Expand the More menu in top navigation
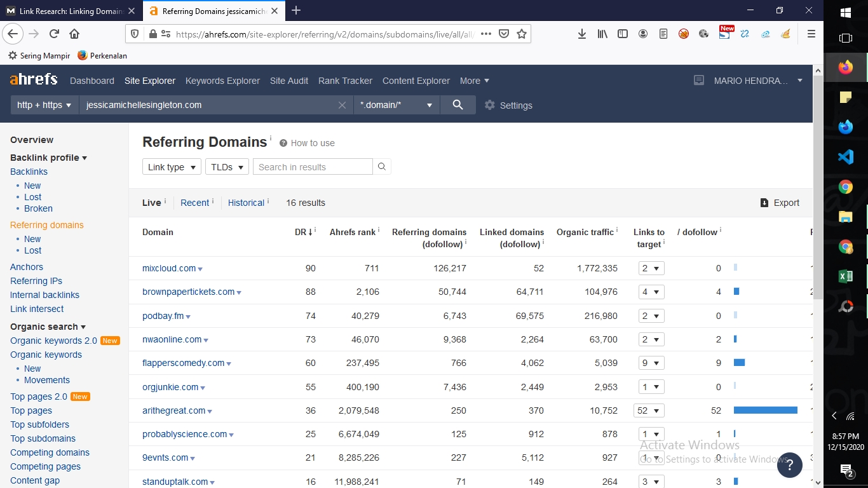This screenshot has width=868, height=488. (475, 81)
